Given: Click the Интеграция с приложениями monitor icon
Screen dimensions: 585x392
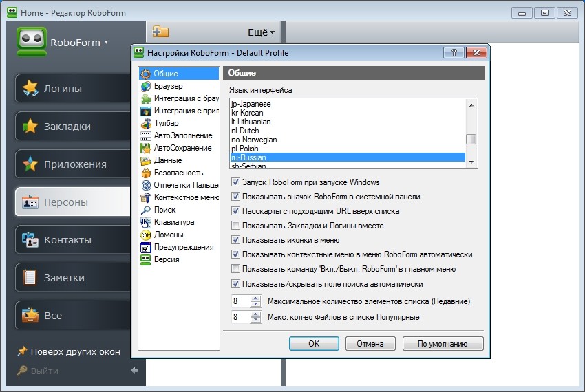Looking at the screenshot, I should [x=145, y=111].
